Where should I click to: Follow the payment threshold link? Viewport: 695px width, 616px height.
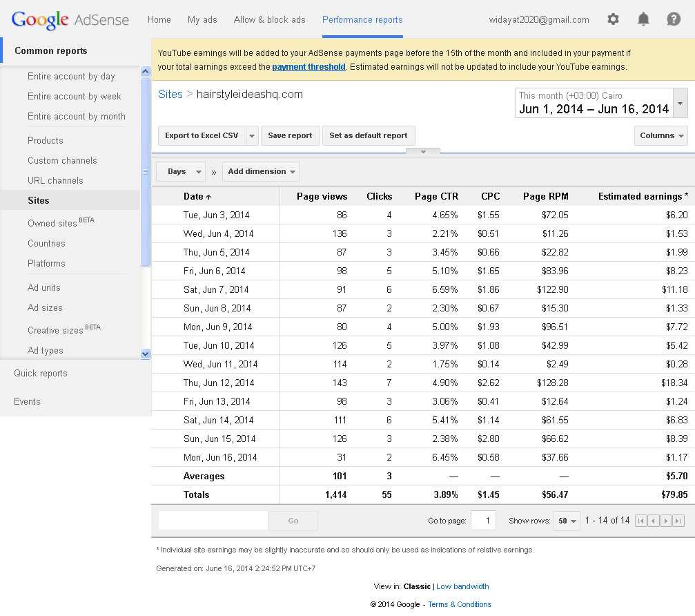[309, 67]
